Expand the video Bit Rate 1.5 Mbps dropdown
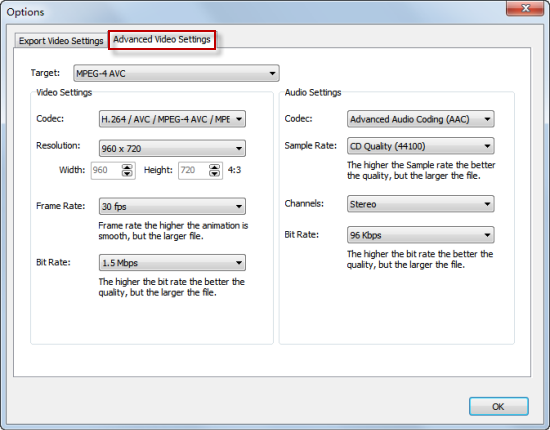 point(172,263)
